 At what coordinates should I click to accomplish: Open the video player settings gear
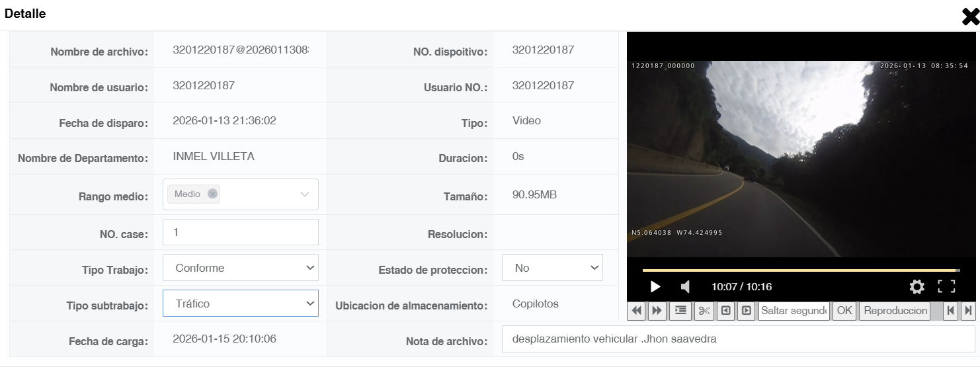(x=917, y=286)
